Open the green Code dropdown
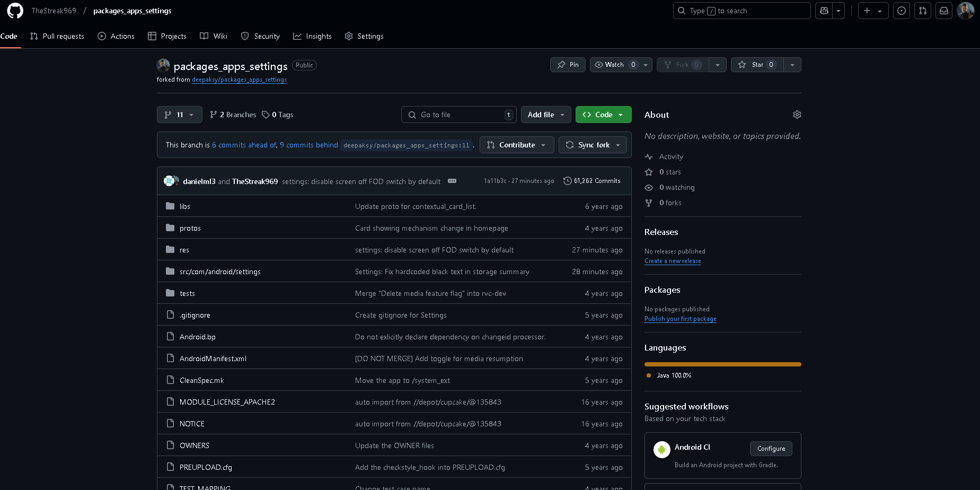The height and width of the screenshot is (490, 980). tap(603, 115)
